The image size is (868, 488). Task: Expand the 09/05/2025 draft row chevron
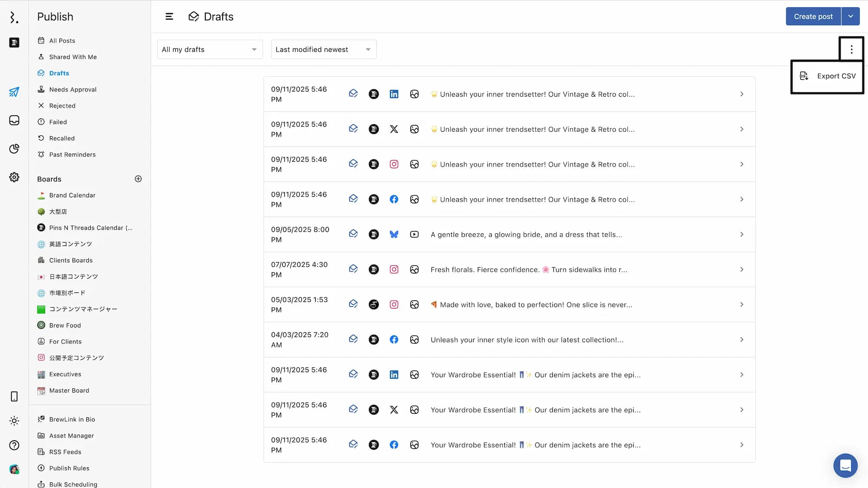741,235
